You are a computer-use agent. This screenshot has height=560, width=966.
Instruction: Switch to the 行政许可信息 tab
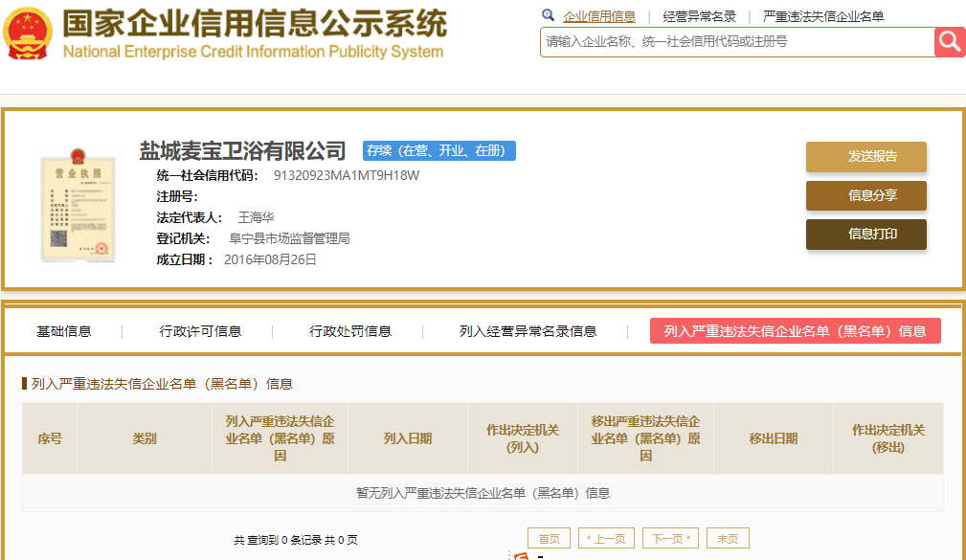[200, 331]
